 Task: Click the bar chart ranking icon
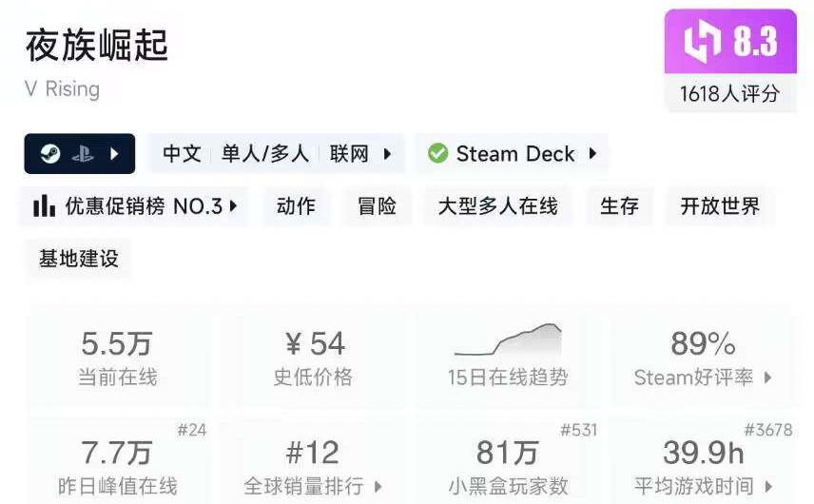point(44,206)
